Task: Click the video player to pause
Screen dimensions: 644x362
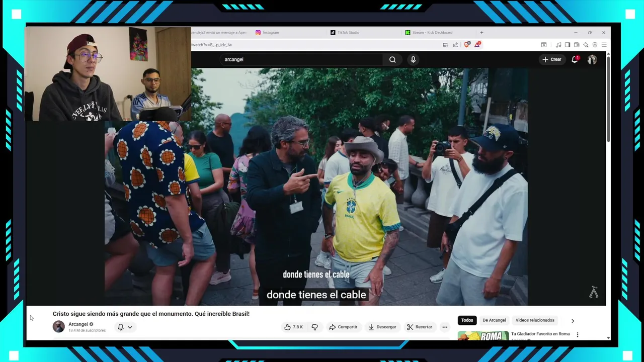Action: [316, 186]
